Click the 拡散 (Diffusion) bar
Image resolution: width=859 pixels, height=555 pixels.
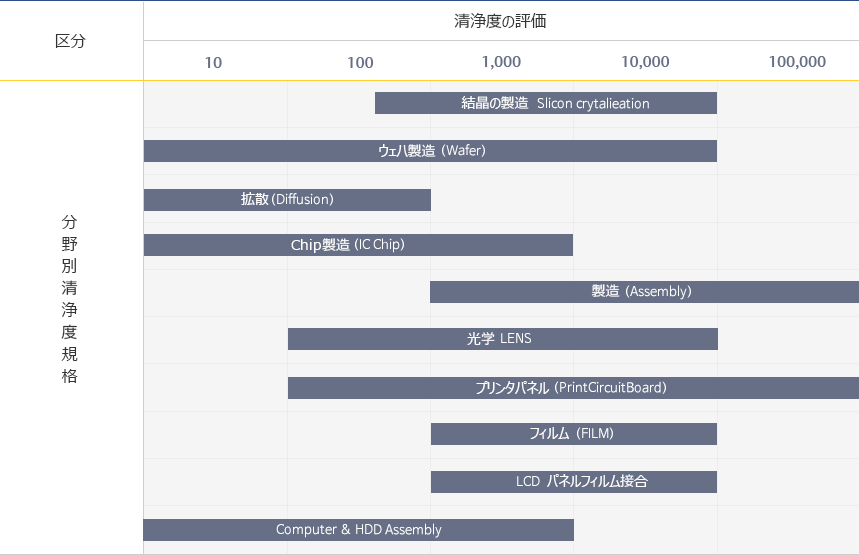tap(287, 199)
